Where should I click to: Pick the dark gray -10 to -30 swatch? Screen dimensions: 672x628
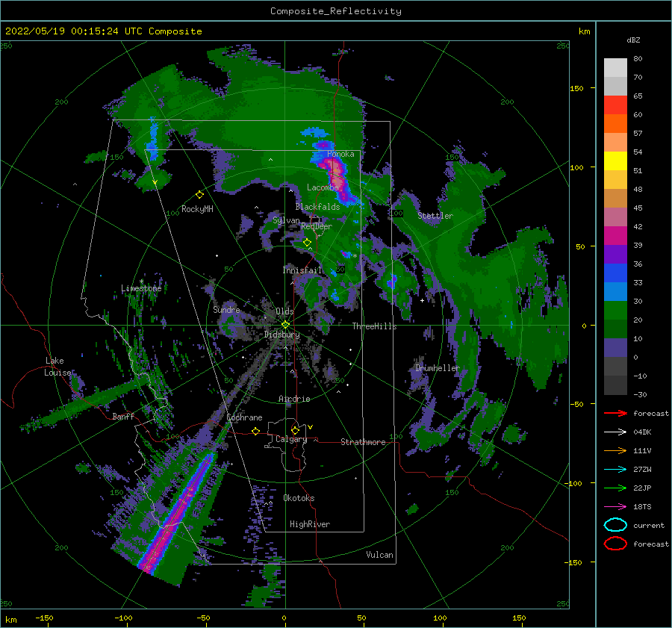[x=615, y=385]
